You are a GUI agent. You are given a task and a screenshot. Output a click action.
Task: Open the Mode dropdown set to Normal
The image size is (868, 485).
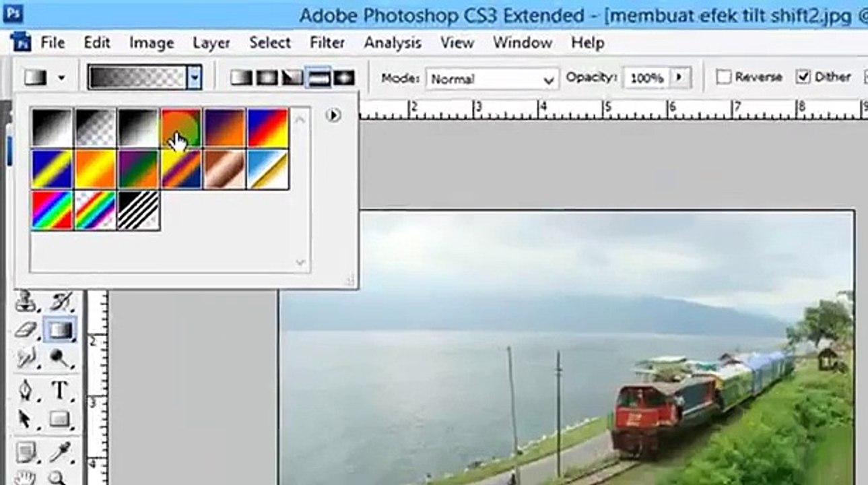tap(492, 79)
